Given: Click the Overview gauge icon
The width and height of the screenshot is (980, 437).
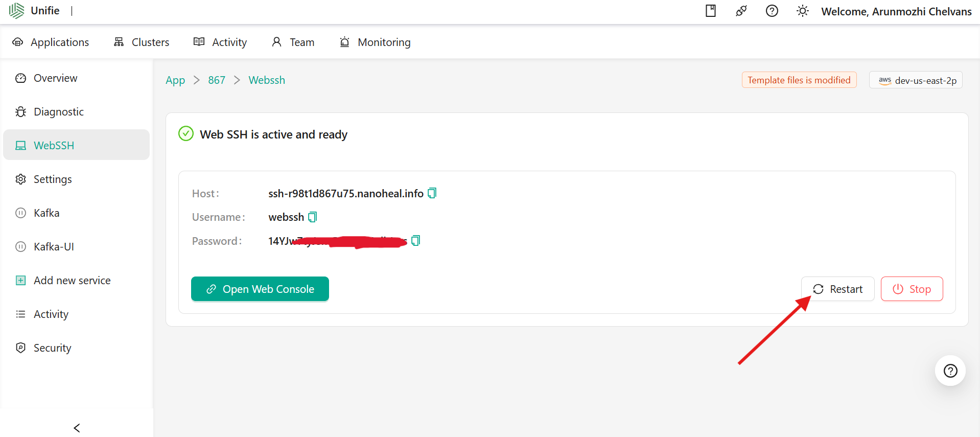Looking at the screenshot, I should 20,78.
